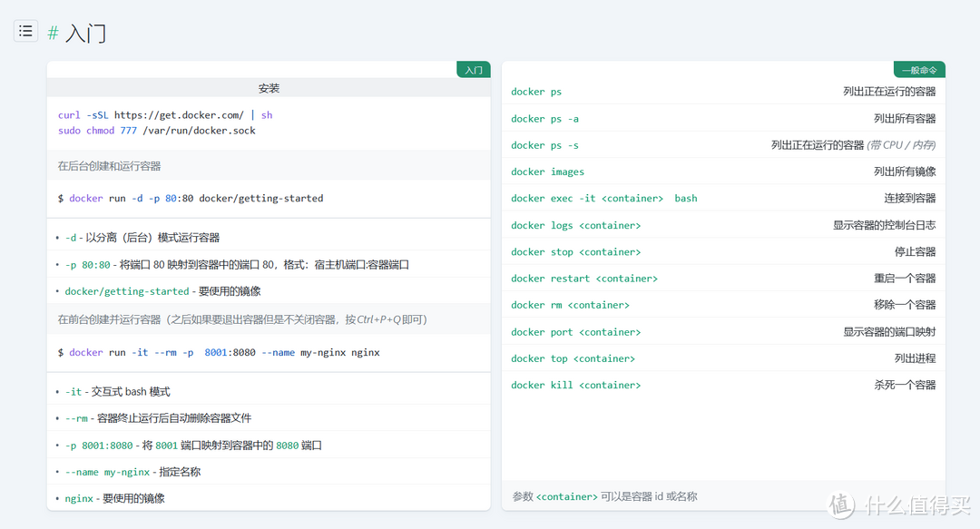Click the 入门 page heading
Screen dimensions: 980x529
click(x=85, y=33)
